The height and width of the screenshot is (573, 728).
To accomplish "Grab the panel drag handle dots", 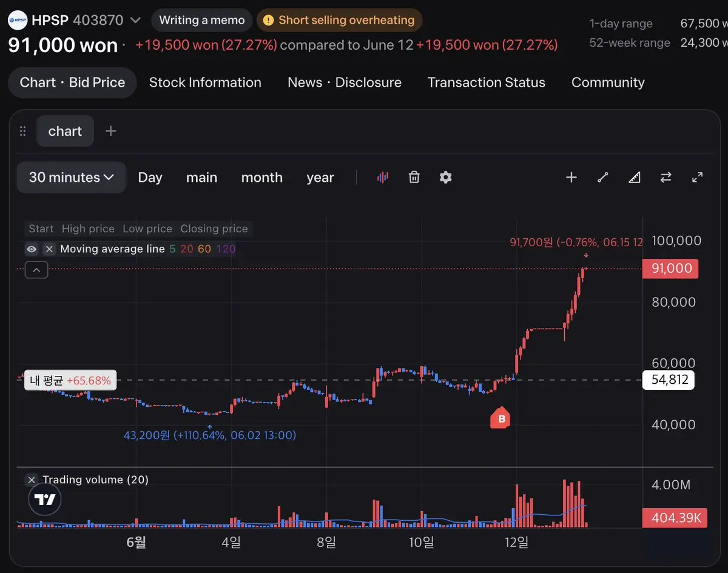I will (x=23, y=131).
